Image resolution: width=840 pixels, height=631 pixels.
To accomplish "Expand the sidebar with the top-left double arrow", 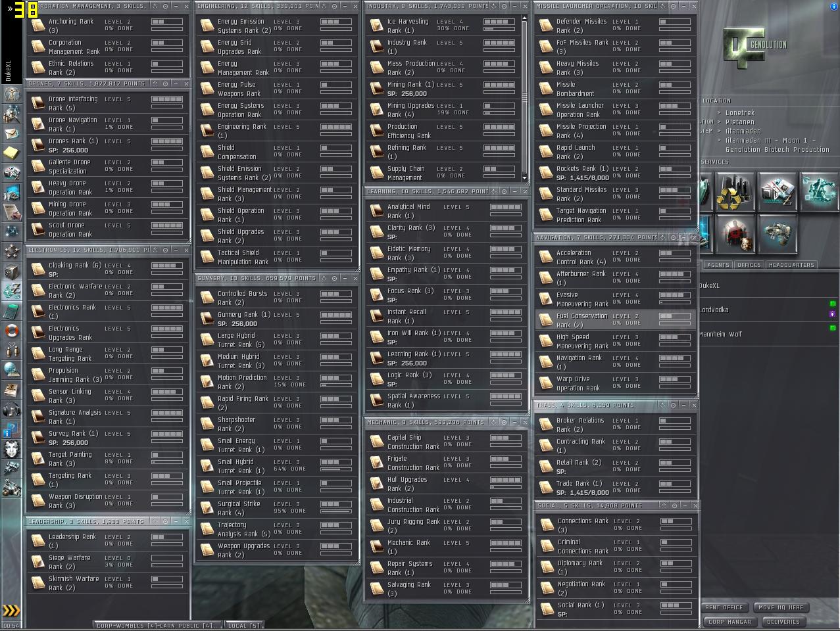I will point(10,9).
